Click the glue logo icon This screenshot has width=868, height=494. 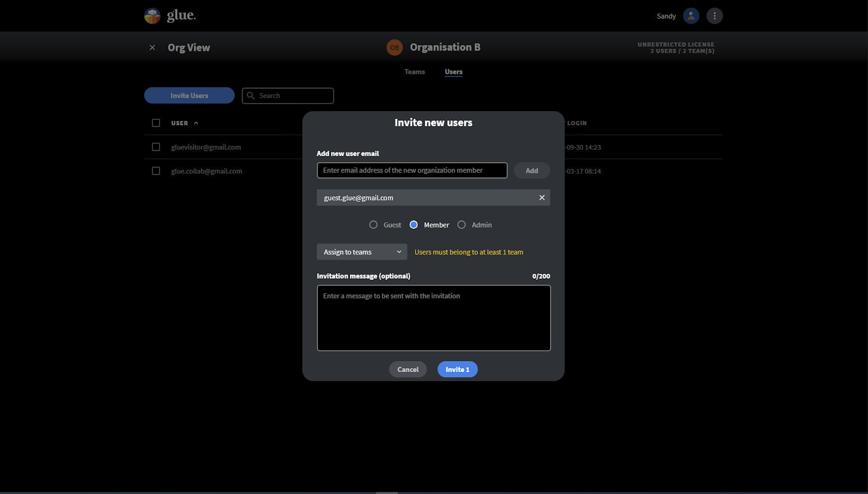[152, 16]
